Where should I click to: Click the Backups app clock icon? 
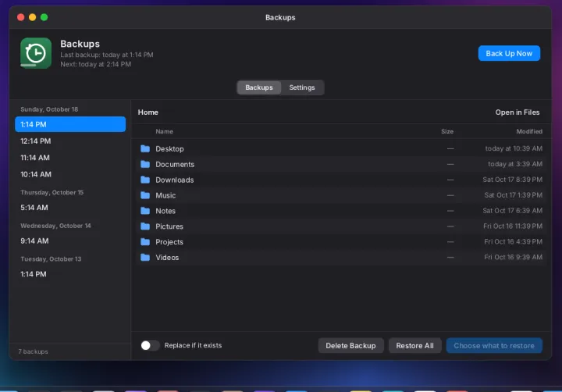(x=36, y=53)
